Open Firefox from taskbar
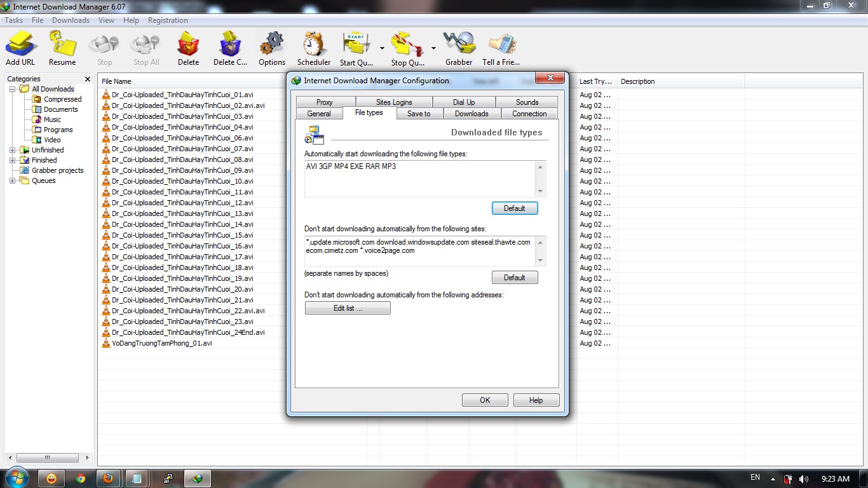Viewport: 868px width, 488px height. click(x=108, y=478)
